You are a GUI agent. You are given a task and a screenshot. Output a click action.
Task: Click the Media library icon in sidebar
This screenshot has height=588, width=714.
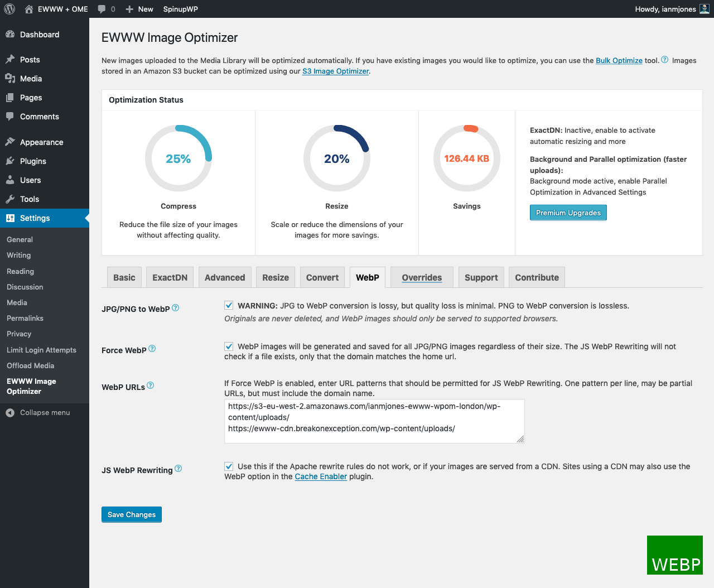pyautogui.click(x=10, y=79)
